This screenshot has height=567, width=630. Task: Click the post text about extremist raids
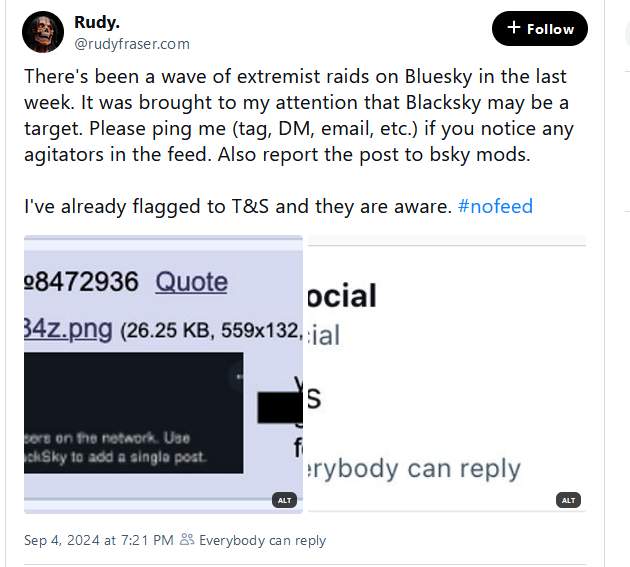coord(299,115)
